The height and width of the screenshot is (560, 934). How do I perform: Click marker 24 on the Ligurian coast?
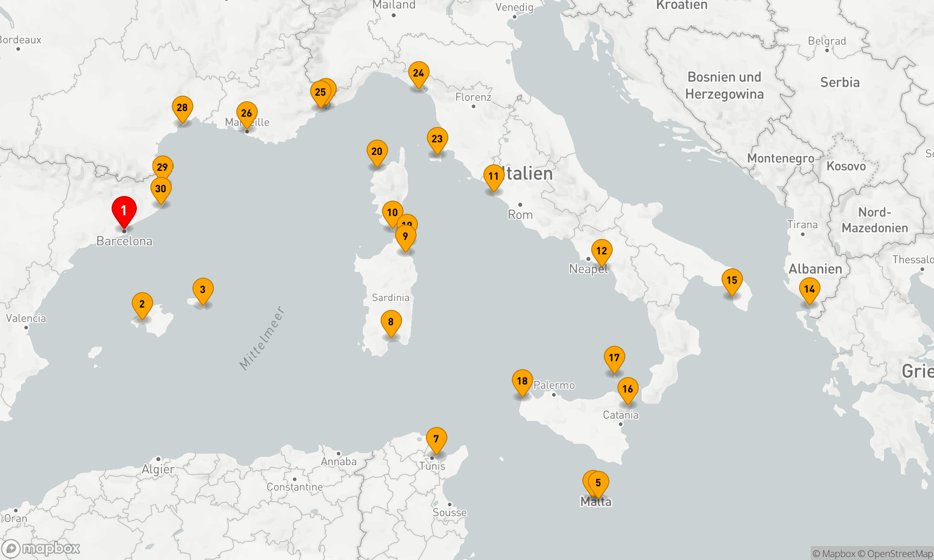click(419, 73)
